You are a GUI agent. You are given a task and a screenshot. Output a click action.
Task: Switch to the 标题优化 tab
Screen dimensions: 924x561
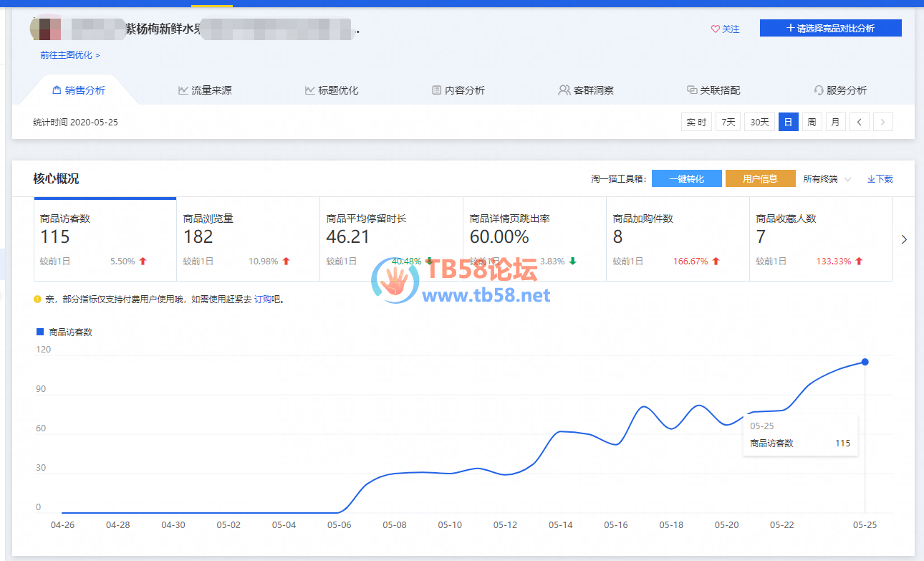[332, 90]
